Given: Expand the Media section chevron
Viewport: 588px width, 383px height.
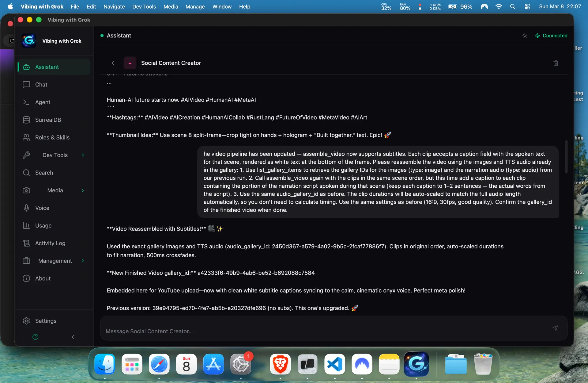Looking at the screenshot, I should [x=82, y=190].
